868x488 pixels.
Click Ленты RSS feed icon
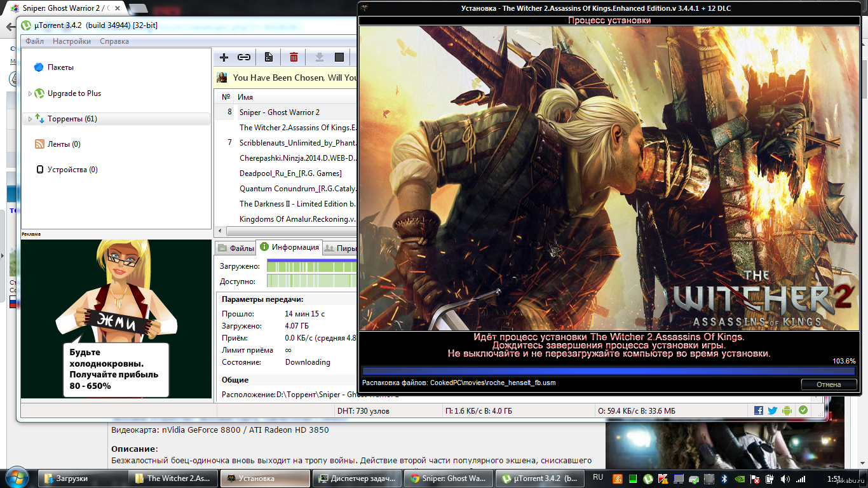click(x=39, y=144)
